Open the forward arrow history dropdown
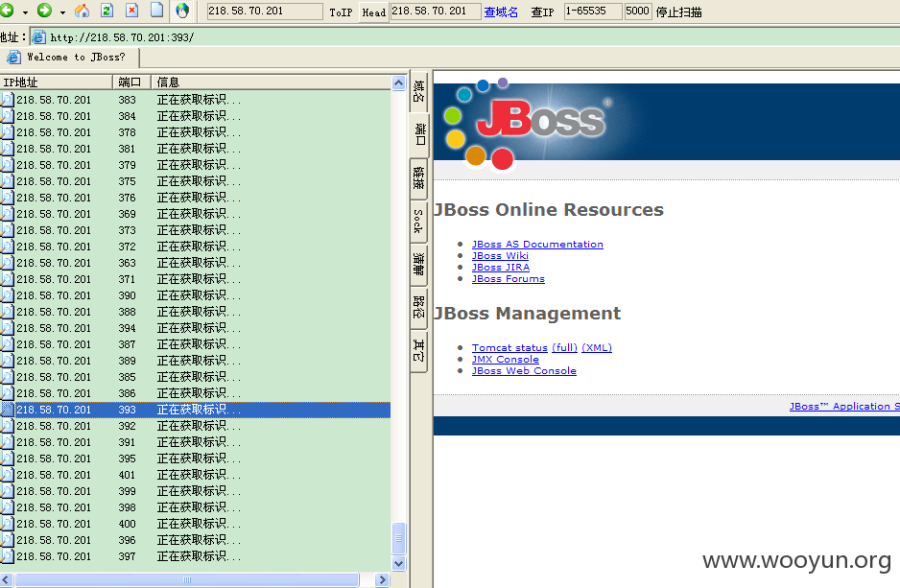The width and height of the screenshot is (900, 588). 62,12
